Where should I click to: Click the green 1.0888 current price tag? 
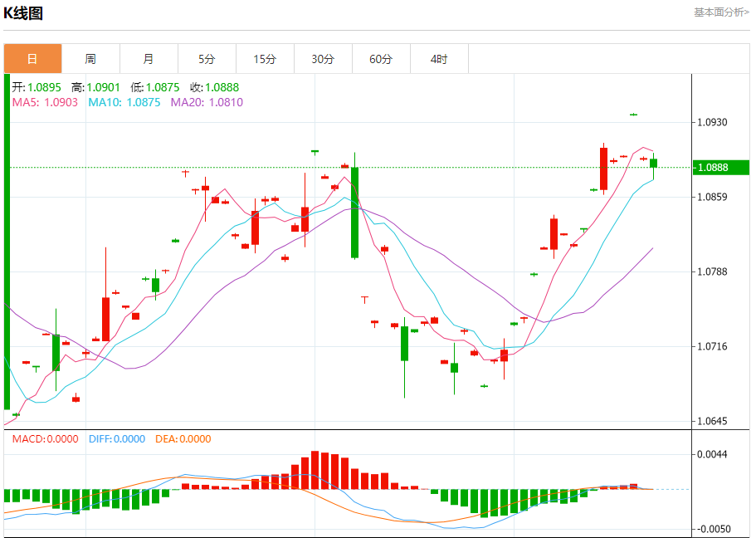click(721, 168)
